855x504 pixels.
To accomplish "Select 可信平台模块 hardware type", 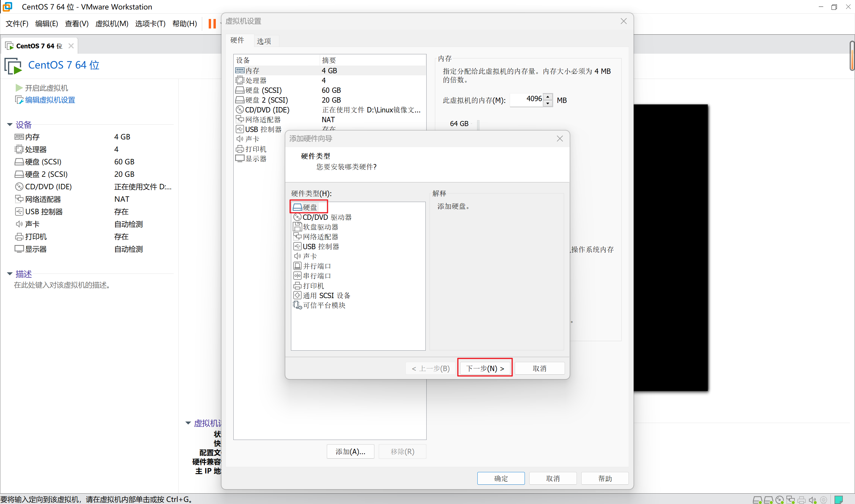I will pyautogui.click(x=324, y=305).
